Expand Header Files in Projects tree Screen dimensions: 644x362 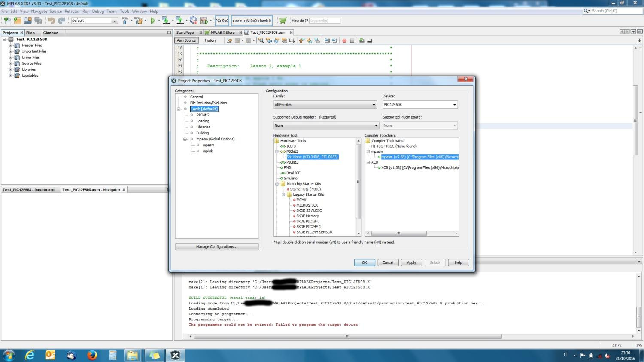(x=10, y=45)
